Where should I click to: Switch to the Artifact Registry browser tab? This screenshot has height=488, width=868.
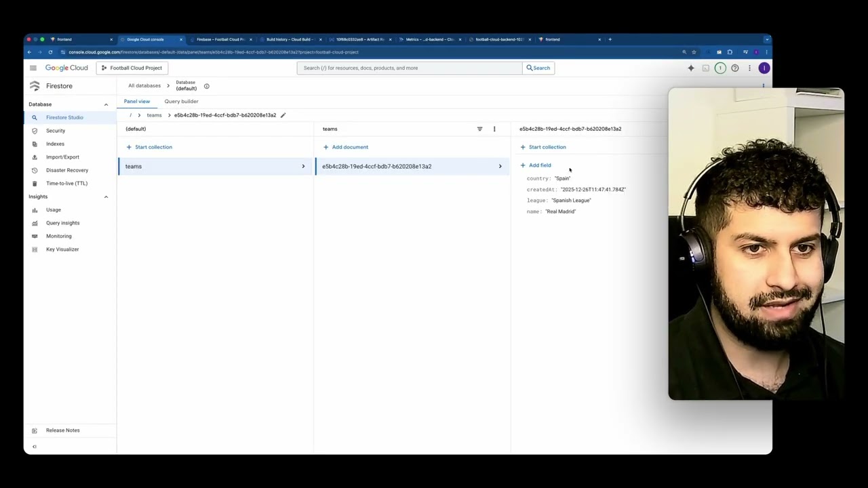[x=360, y=39]
